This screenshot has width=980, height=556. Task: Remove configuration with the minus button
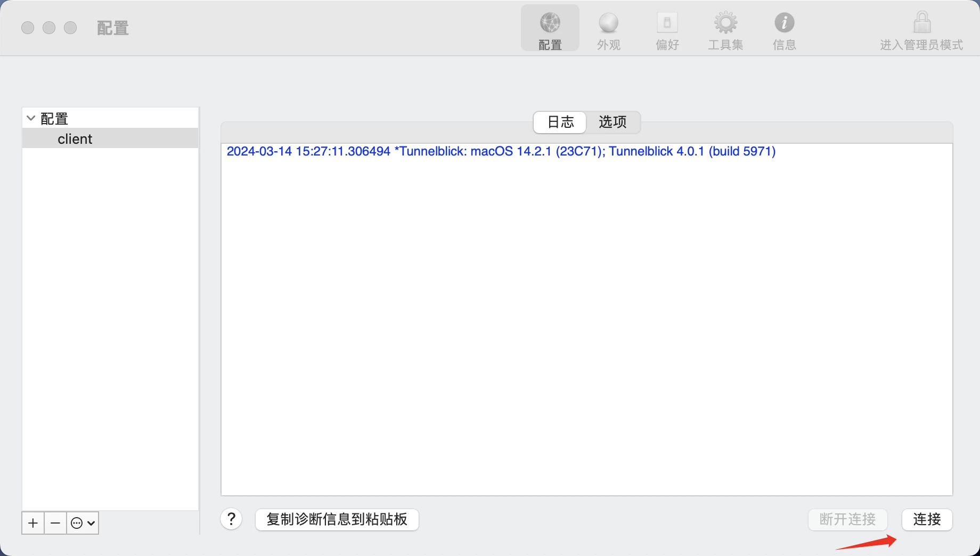[x=55, y=523]
